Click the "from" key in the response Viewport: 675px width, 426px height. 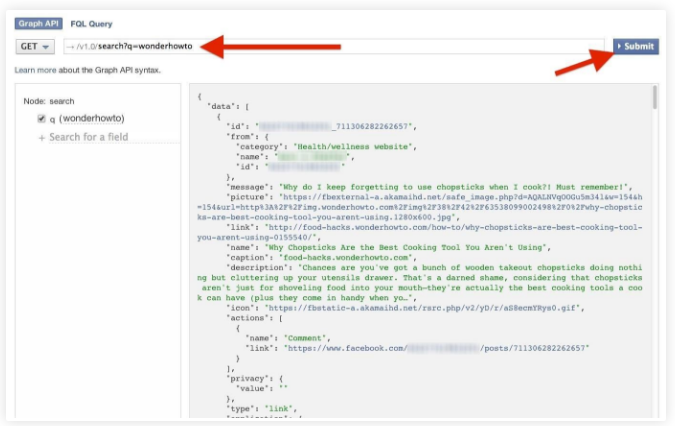click(241, 137)
